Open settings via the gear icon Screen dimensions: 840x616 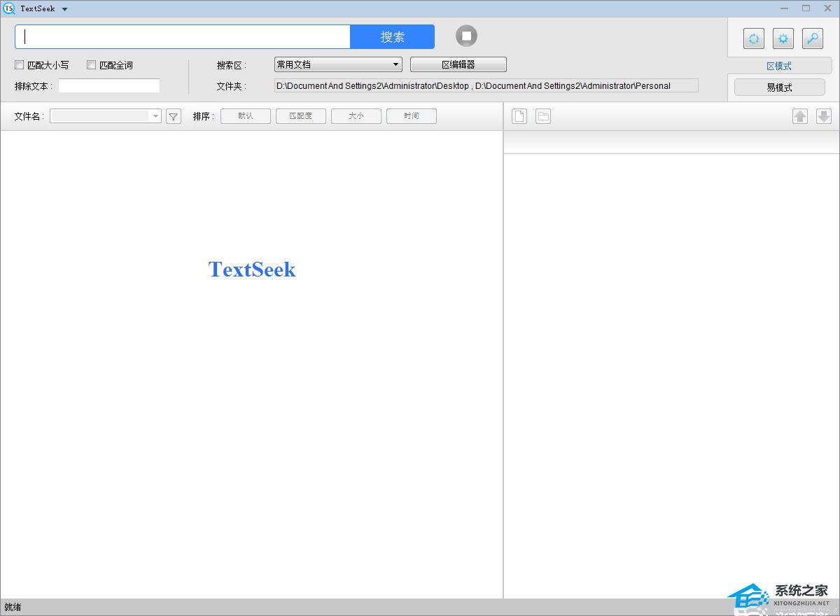pyautogui.click(x=783, y=38)
